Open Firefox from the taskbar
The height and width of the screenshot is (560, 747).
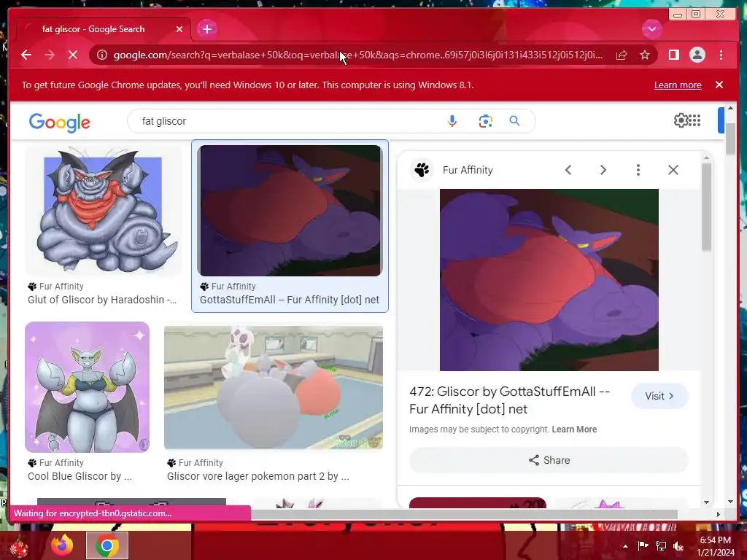pyautogui.click(x=62, y=545)
